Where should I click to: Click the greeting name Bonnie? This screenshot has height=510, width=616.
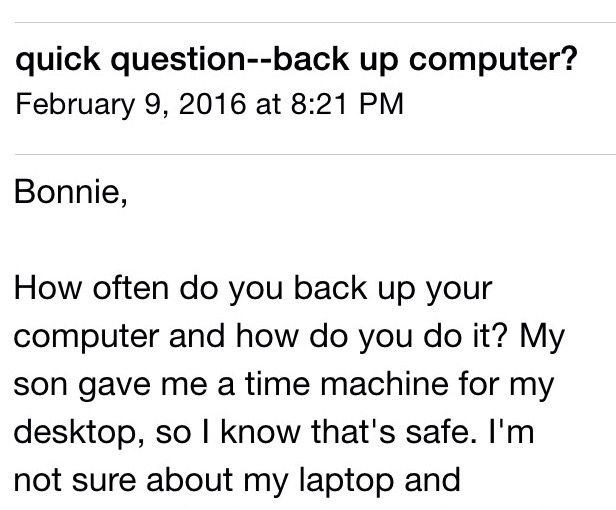70,189
